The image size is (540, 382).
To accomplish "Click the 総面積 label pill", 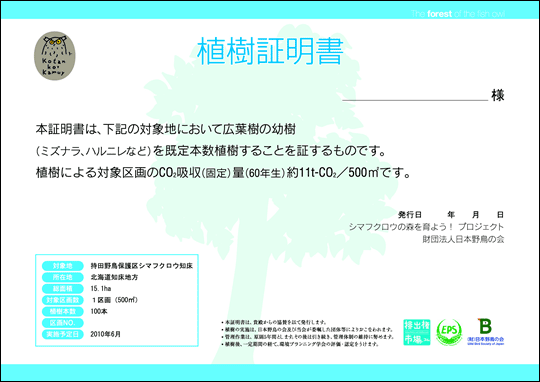I will (63, 289).
